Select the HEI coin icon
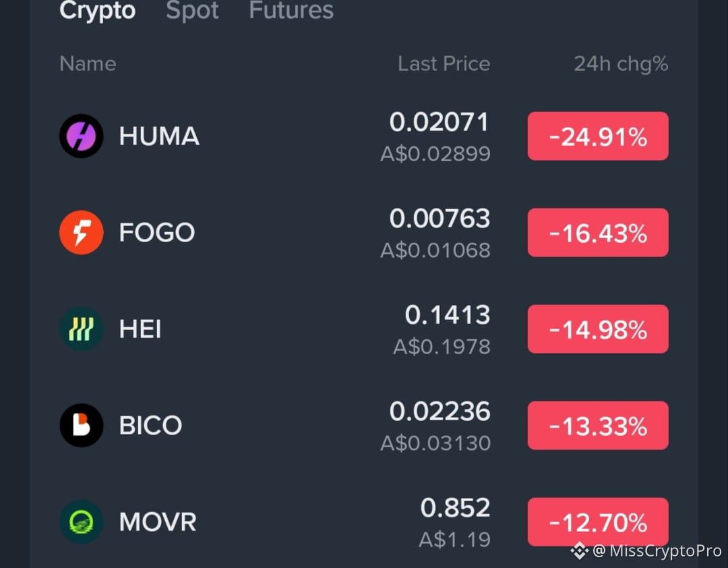 point(82,329)
